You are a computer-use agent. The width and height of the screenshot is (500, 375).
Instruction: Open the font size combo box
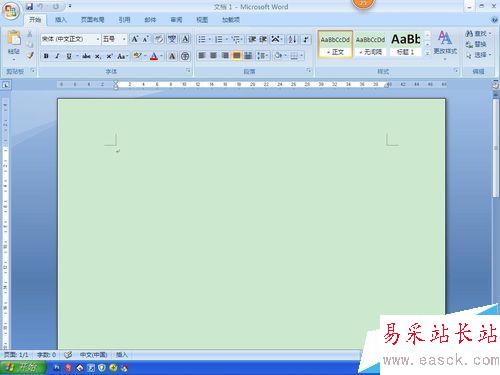[114, 39]
